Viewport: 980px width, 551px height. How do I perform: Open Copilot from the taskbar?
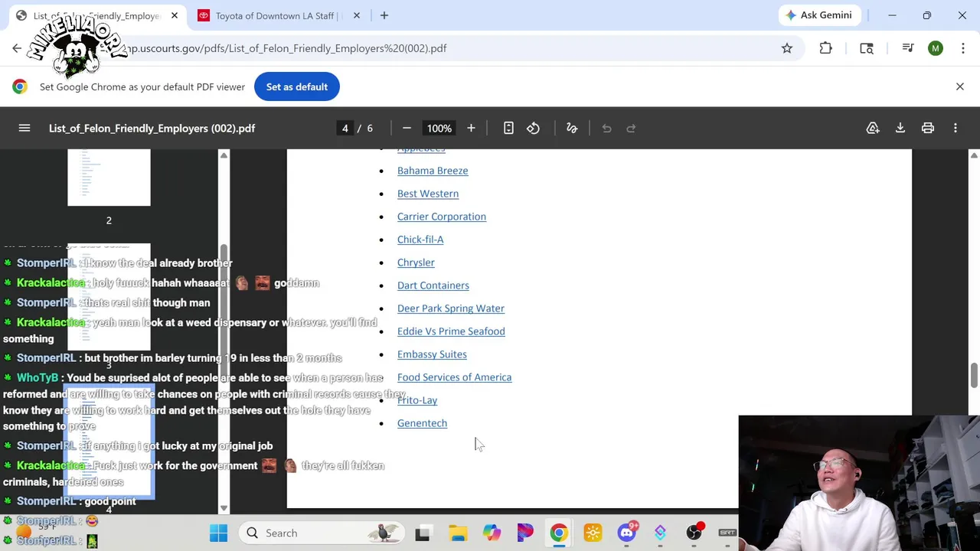(x=492, y=533)
